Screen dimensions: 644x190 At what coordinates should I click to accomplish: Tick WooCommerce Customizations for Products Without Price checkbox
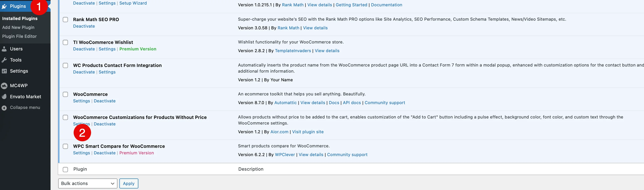(65, 117)
